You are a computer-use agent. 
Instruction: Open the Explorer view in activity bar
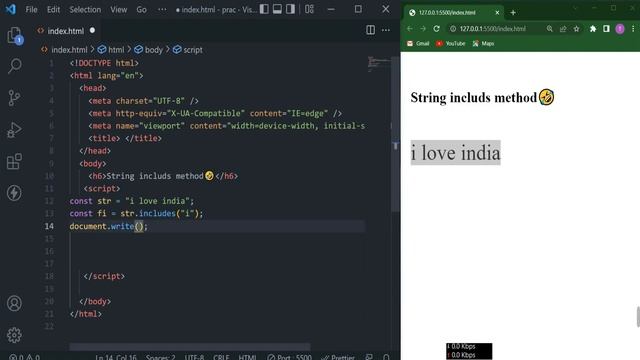click(15, 36)
